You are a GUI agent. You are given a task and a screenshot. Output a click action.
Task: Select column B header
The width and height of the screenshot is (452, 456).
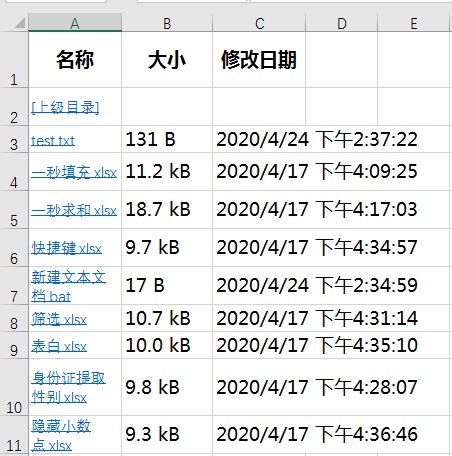167,23
